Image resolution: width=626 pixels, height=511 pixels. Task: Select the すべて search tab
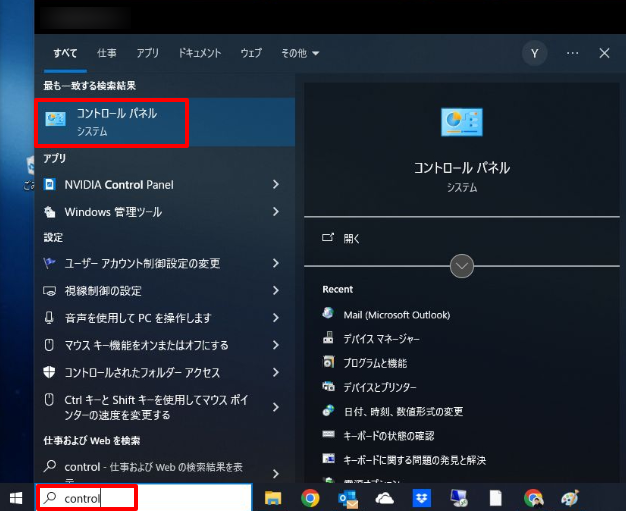[x=65, y=53]
